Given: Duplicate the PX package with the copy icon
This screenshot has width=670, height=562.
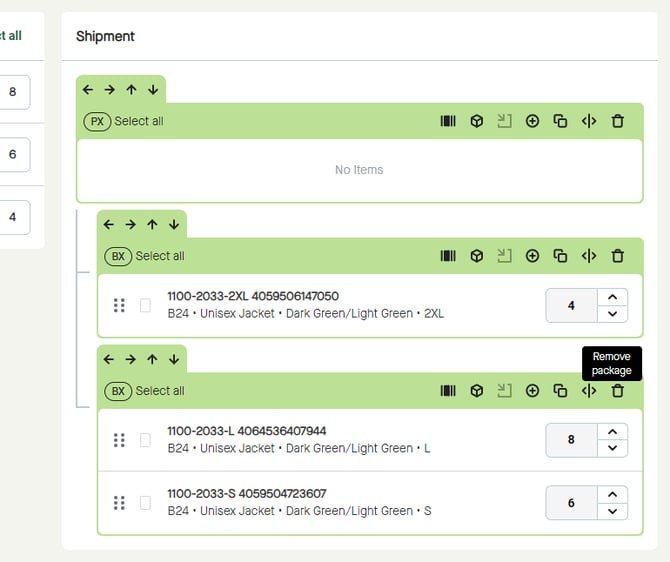Looking at the screenshot, I should tap(560, 121).
